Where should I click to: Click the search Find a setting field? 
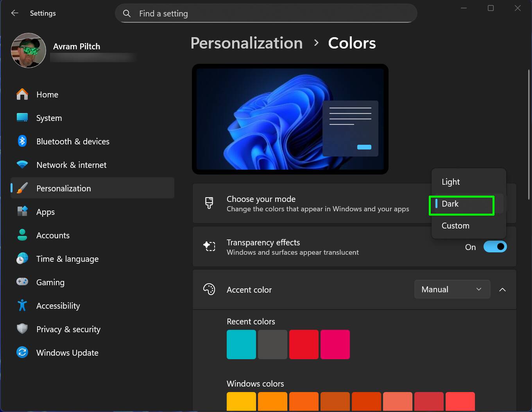click(x=266, y=13)
